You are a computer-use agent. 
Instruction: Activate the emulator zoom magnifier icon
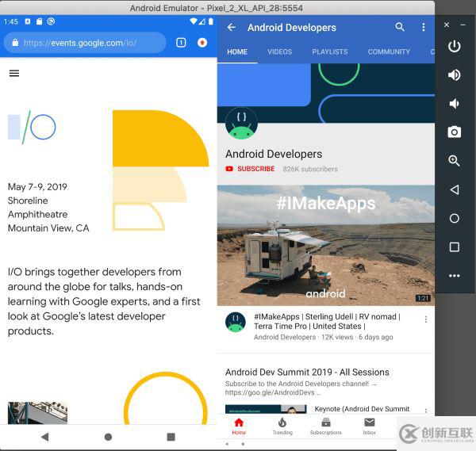454,160
